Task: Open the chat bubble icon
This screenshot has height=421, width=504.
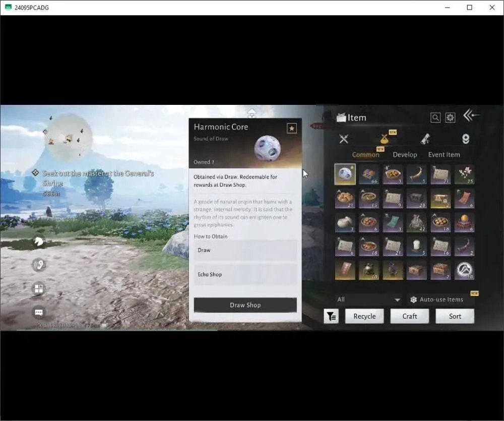Action: [x=39, y=312]
